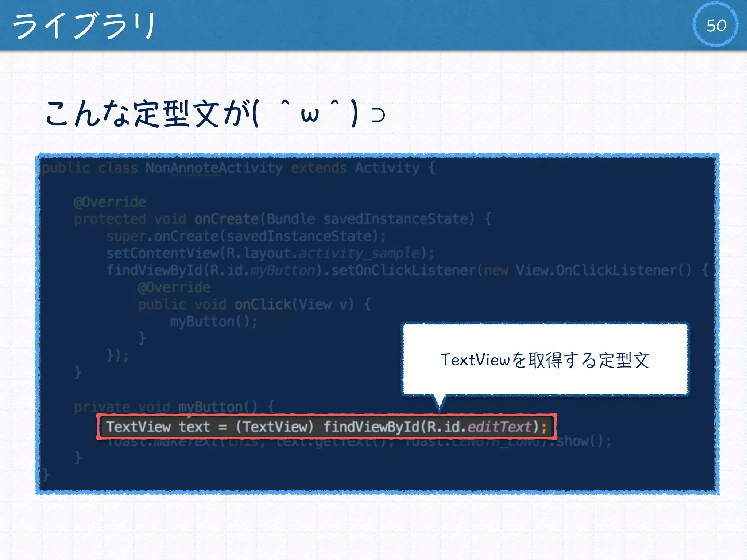Click the TextViewを取得する定型文 callout bubble
This screenshot has width=747, height=560.
point(545,359)
